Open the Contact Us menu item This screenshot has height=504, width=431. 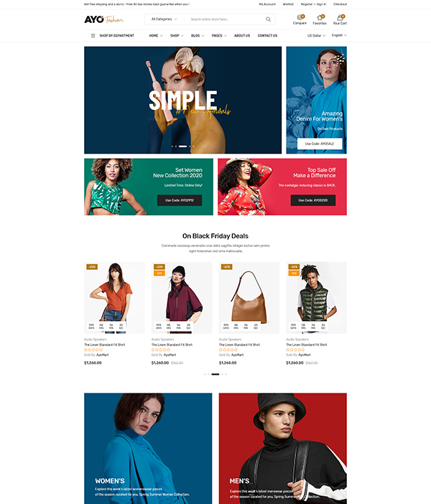click(x=267, y=36)
